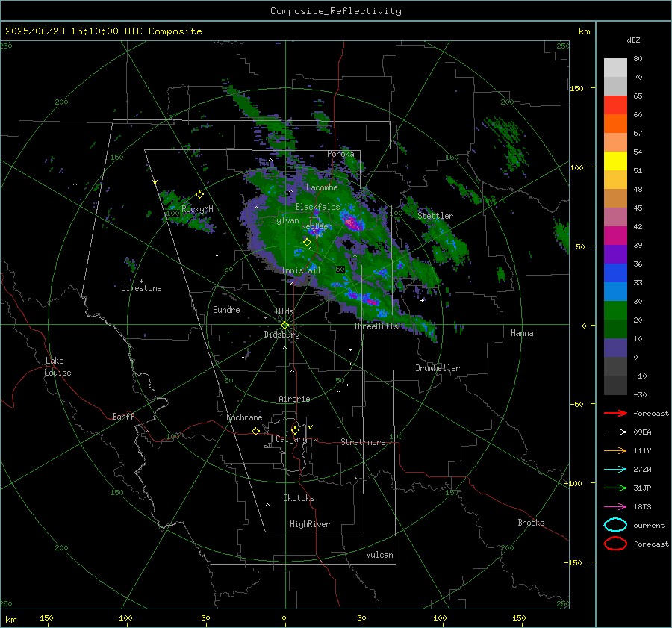Click the 18TS legend label
The width and height of the screenshot is (672, 628).
(x=642, y=507)
